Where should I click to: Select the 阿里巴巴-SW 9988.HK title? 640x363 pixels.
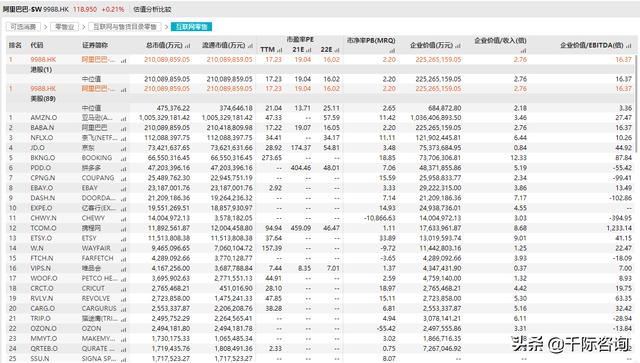(36, 9)
